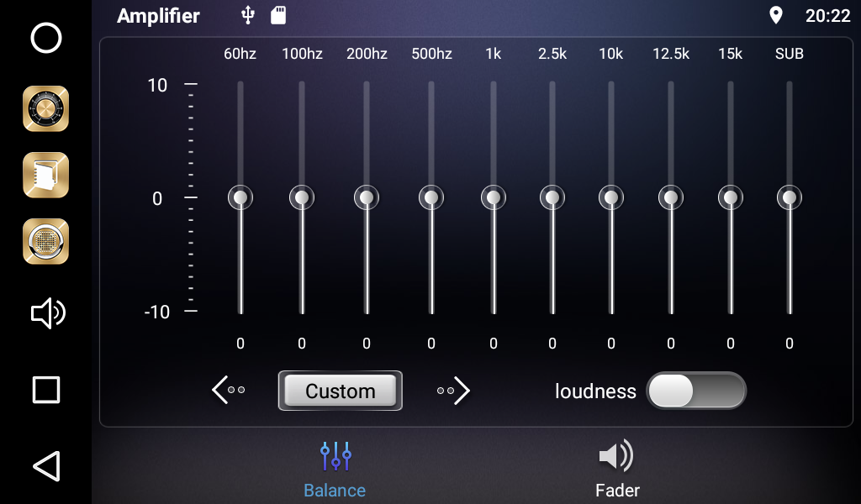
Task: Tap the volume speaker icon in sidebar
Action: tap(47, 313)
